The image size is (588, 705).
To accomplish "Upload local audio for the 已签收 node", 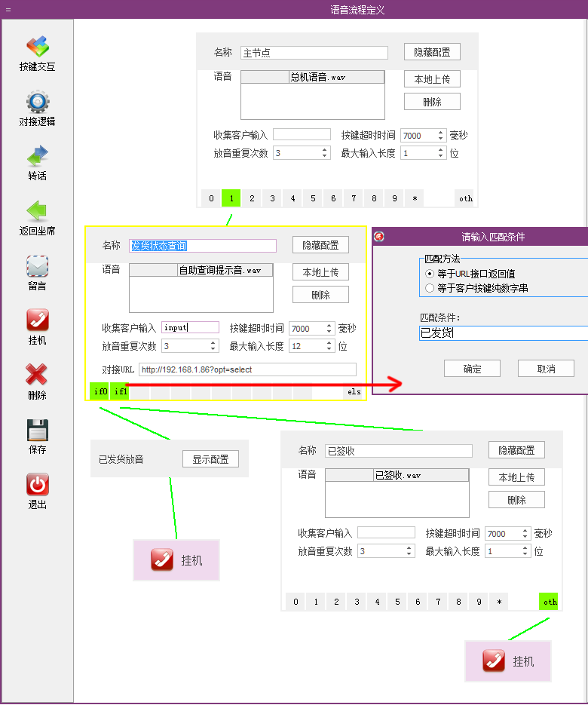I will coord(516,477).
